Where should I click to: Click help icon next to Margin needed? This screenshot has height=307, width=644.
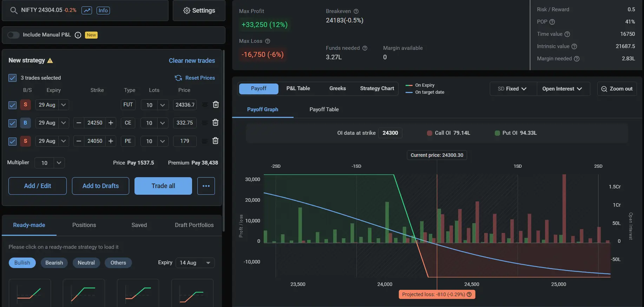[577, 59]
